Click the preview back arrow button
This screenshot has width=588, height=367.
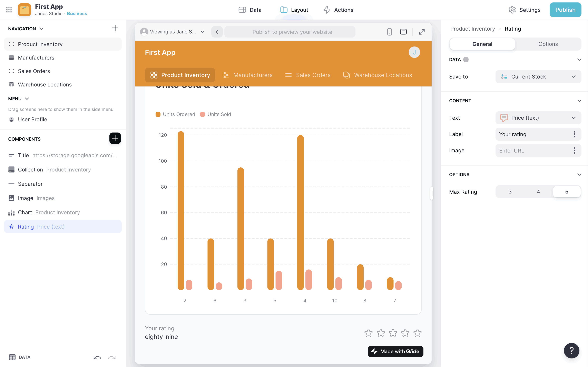pos(217,32)
